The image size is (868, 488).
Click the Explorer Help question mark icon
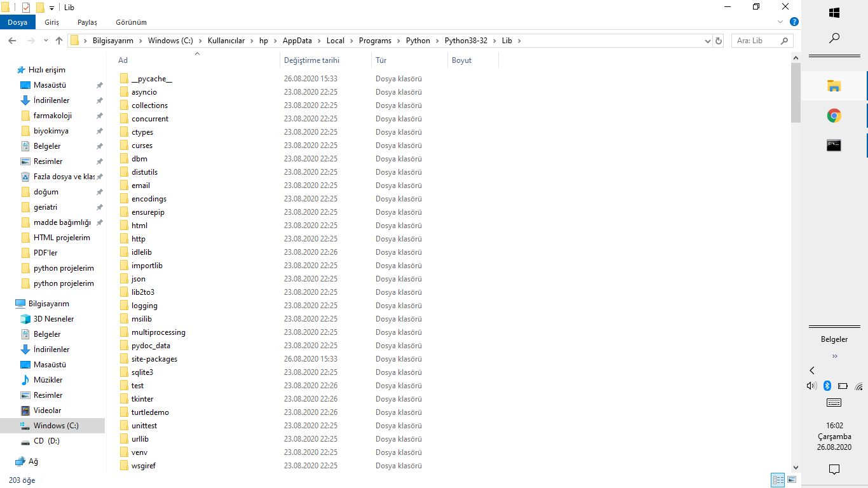point(794,22)
